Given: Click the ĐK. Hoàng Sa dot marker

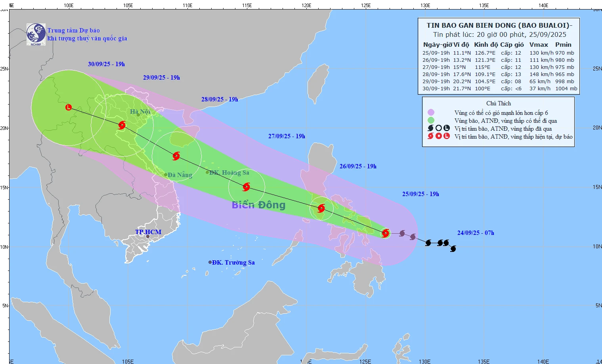Looking at the screenshot, I should (x=207, y=172).
